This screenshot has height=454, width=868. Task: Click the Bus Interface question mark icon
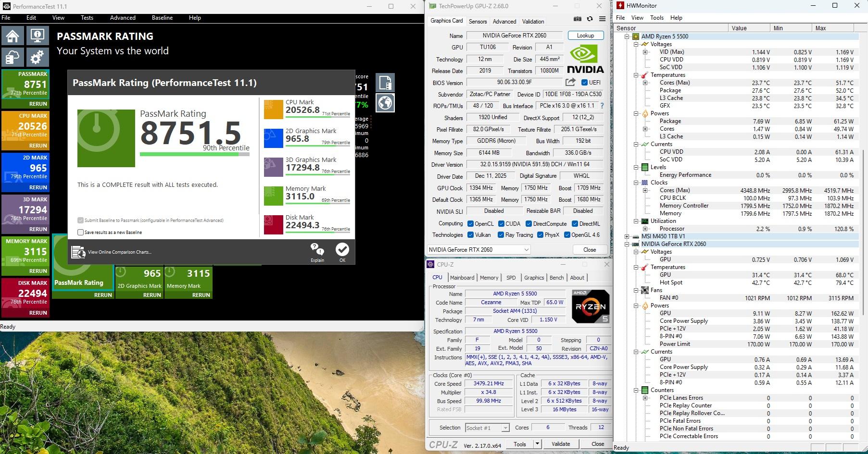(x=602, y=106)
